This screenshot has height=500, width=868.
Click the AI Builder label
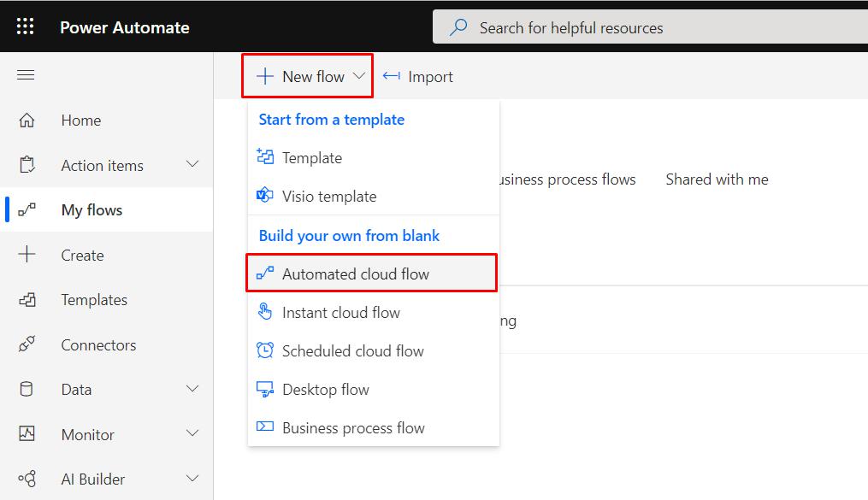[x=93, y=479]
